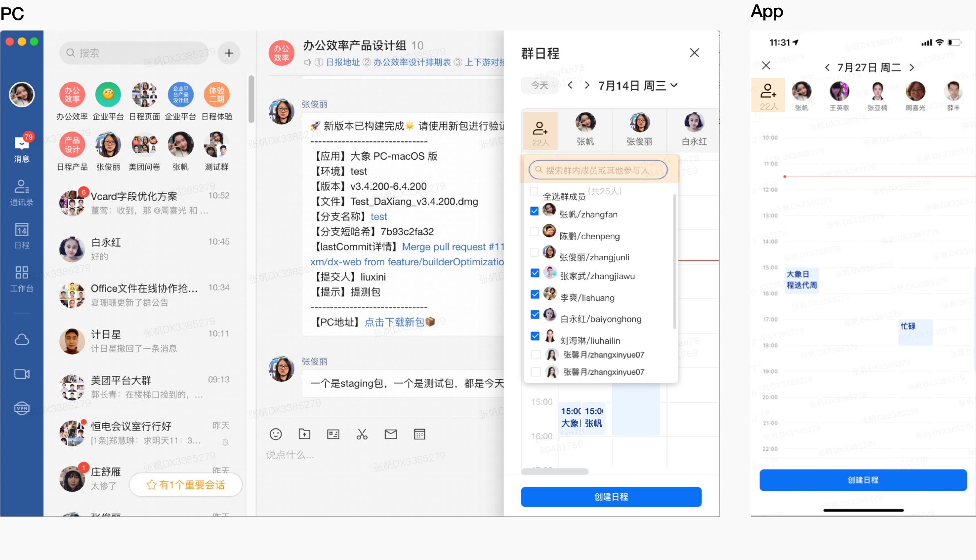The height and width of the screenshot is (560, 976).
Task: Check 张俊丽/zhangjunli checkbox
Action: coord(534,252)
